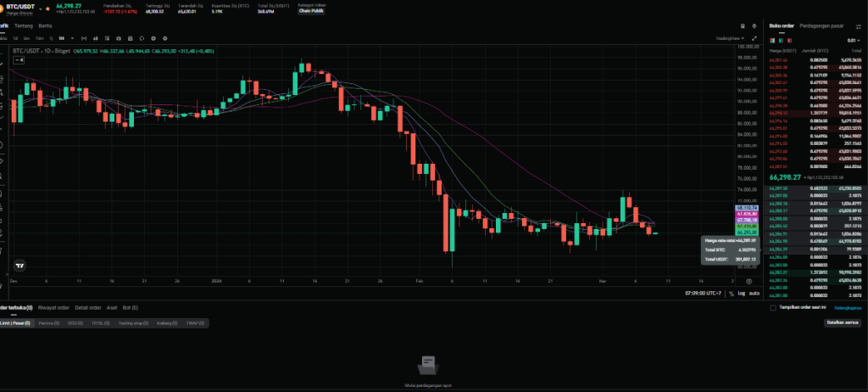Show only sell orders in order book
The height and width of the screenshot is (392, 868).
pos(790,41)
